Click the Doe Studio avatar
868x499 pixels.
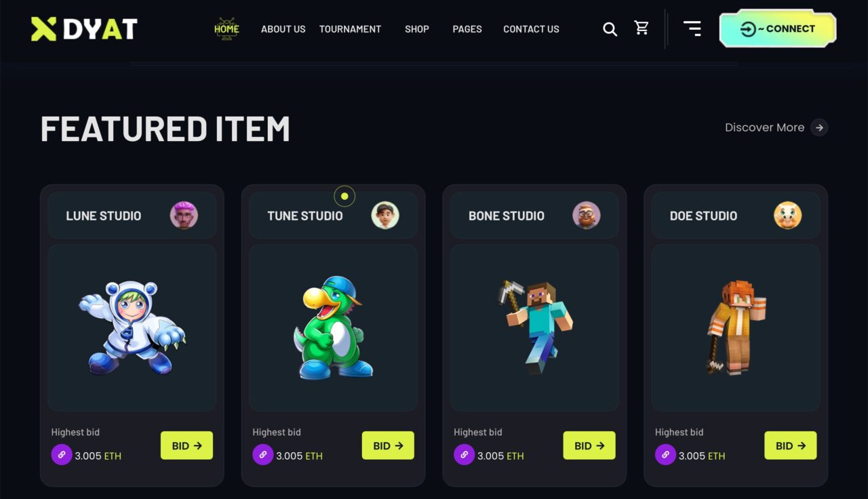(x=788, y=216)
